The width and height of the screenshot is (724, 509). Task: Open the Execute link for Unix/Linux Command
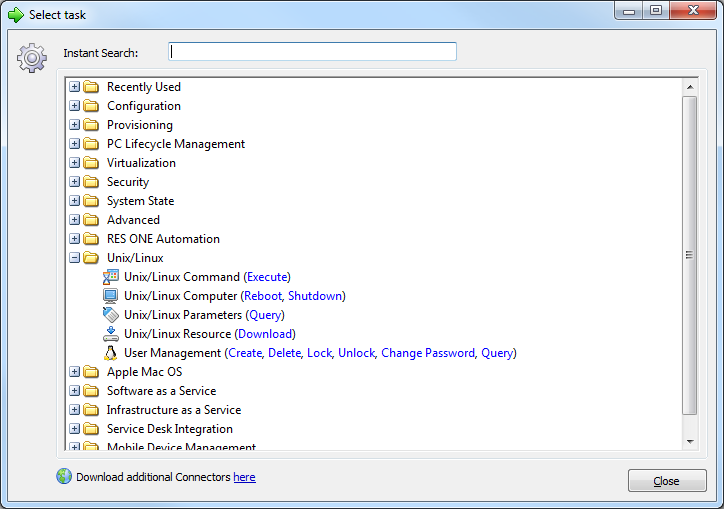(x=267, y=277)
